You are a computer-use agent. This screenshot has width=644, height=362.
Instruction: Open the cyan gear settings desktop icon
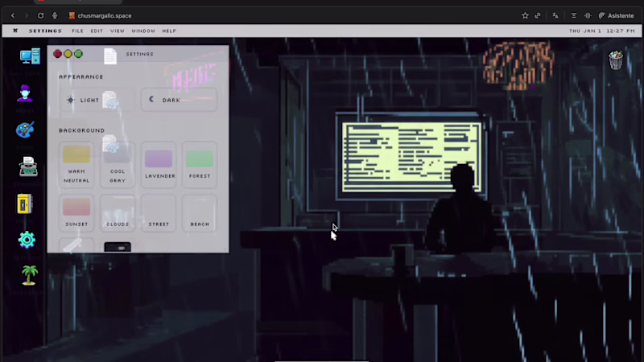click(x=27, y=240)
